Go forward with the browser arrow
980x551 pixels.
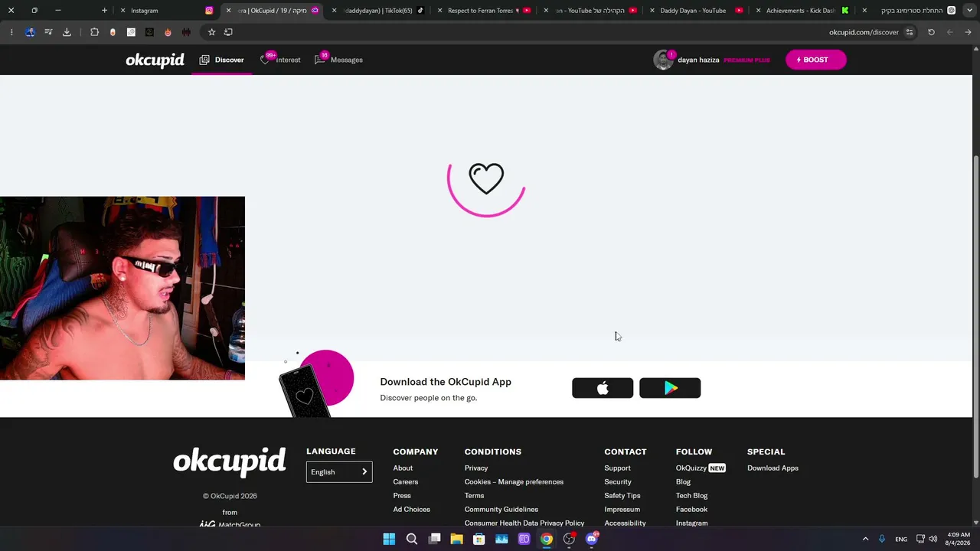[x=949, y=32]
